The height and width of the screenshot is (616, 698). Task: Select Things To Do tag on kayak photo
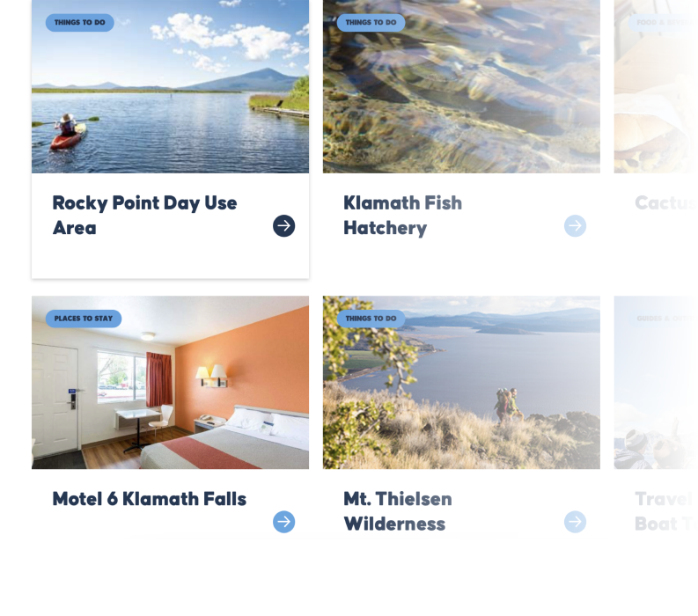80,23
